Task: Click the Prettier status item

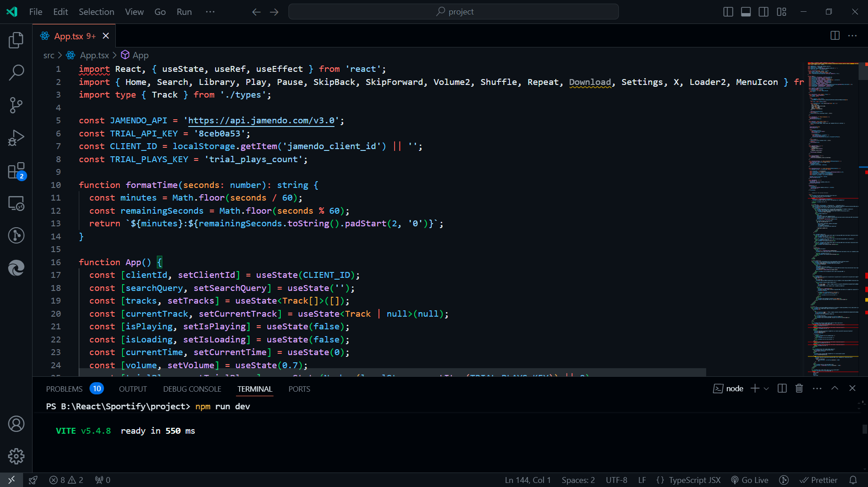Action: 818,480
